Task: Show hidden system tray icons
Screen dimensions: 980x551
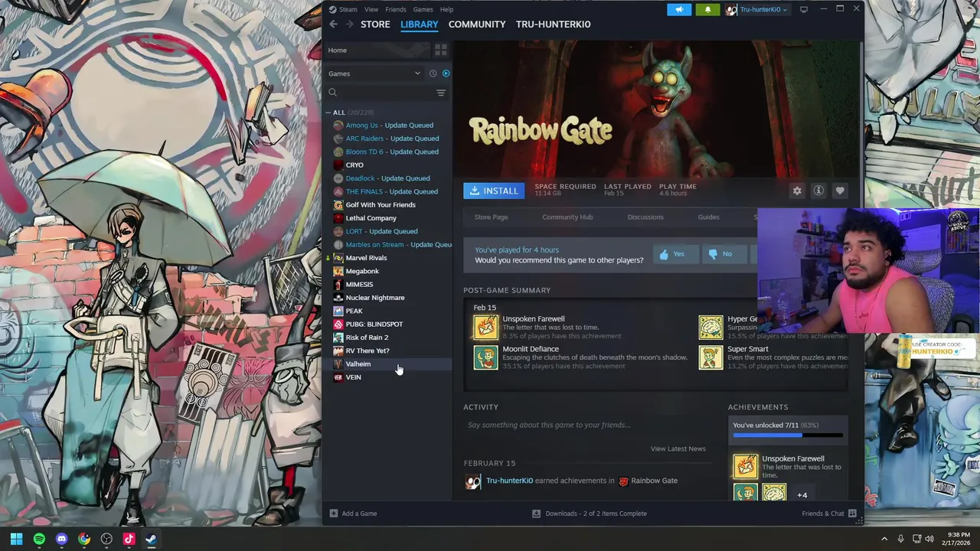Action: 884,539
